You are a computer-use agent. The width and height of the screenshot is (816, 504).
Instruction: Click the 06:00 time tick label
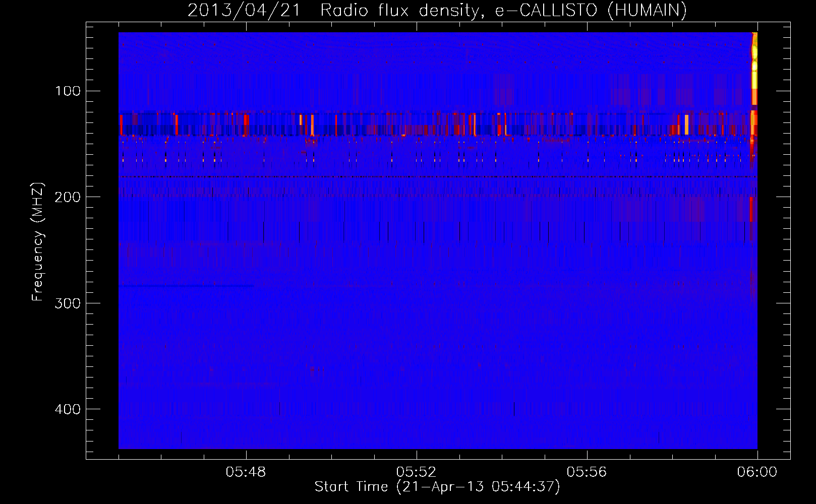pos(757,472)
